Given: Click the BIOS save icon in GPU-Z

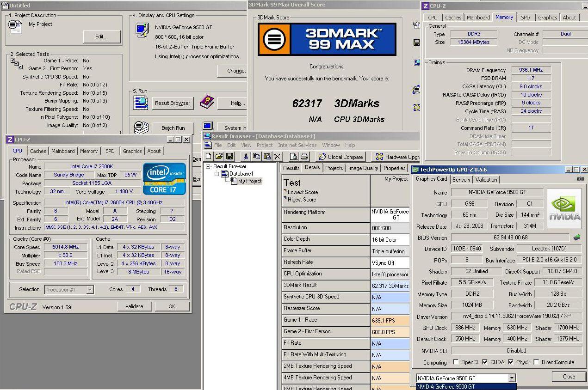Looking at the screenshot, I should [577, 238].
